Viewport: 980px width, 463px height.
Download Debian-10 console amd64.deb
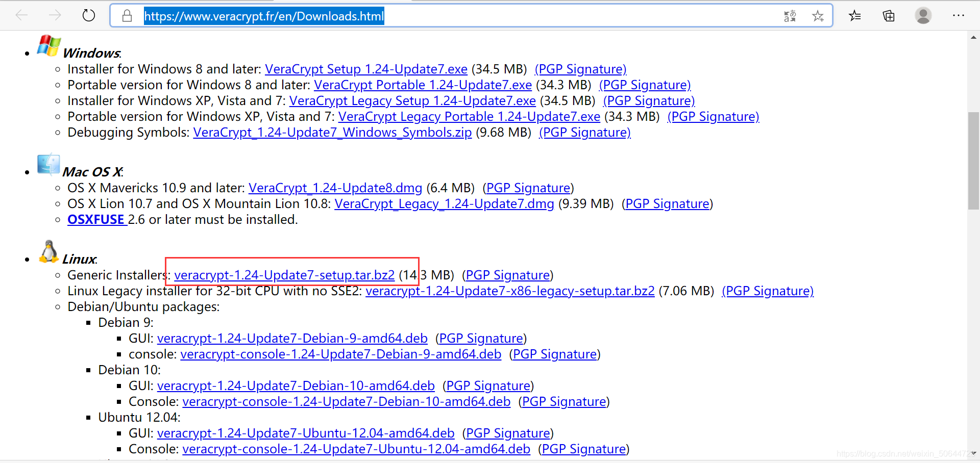click(x=347, y=402)
